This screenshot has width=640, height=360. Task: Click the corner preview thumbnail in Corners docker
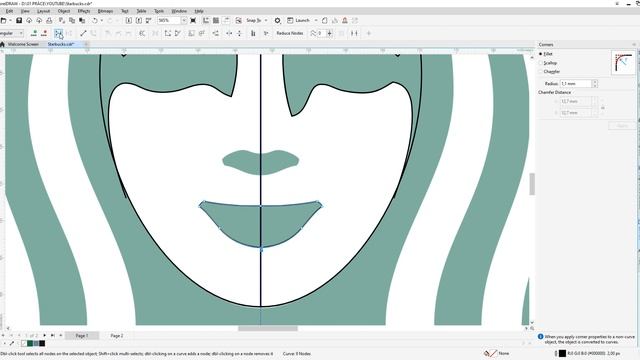click(623, 62)
